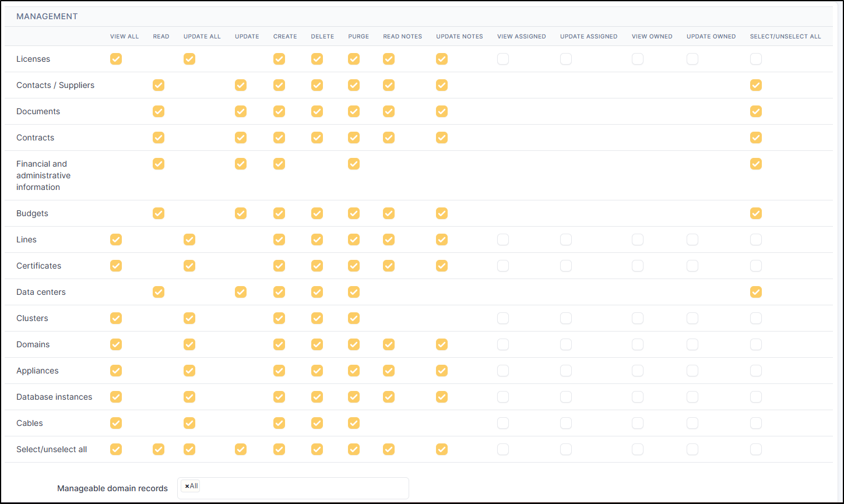Toggle Create for Financial and administrative information

click(279, 164)
